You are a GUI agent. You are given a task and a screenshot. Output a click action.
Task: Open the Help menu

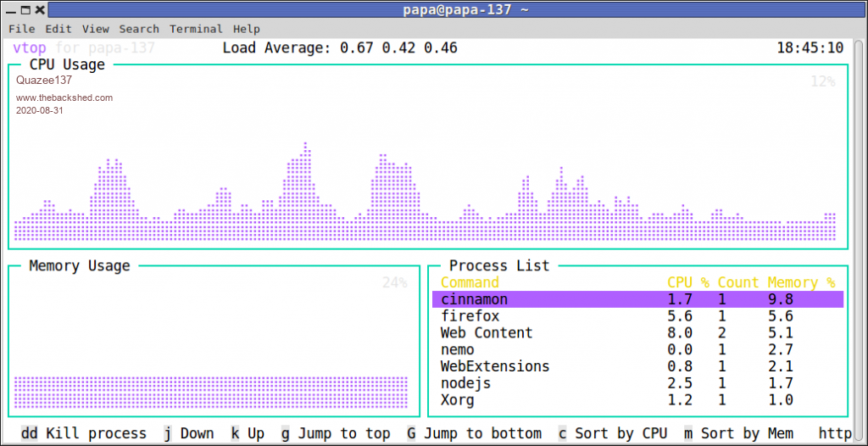click(x=247, y=29)
